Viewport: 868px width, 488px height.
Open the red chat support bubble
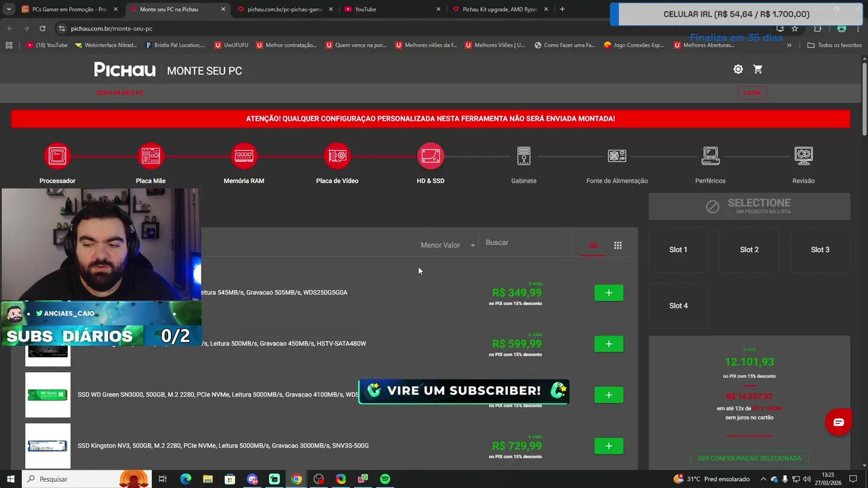[838, 422]
